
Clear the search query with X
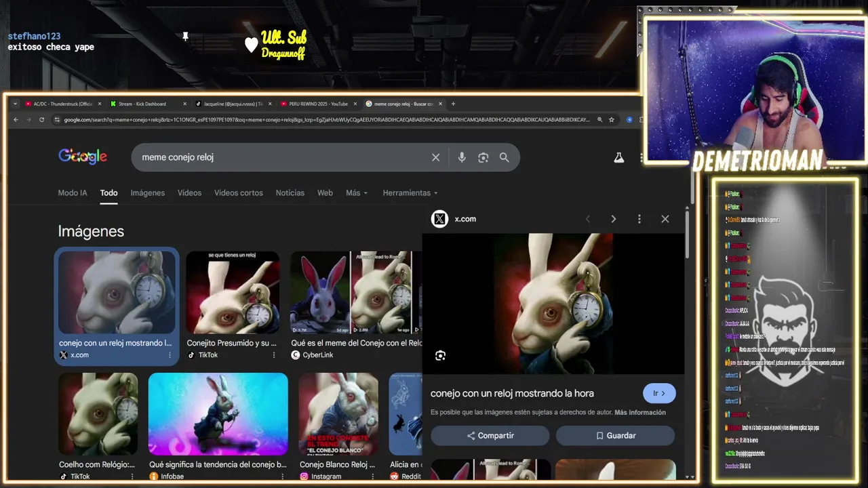pyautogui.click(x=435, y=157)
